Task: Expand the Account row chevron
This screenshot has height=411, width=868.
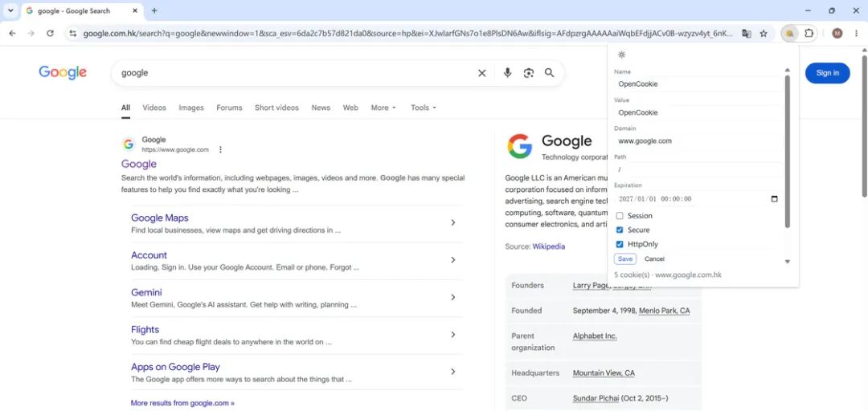Action: point(452,260)
